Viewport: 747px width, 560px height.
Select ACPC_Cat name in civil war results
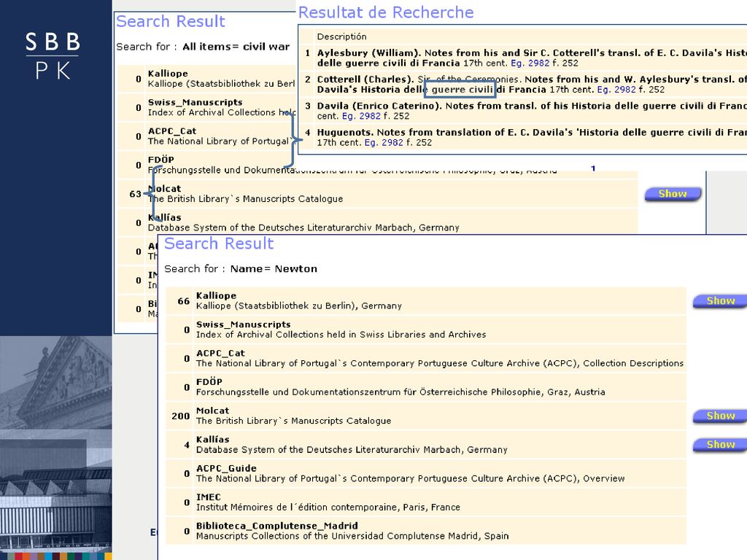pyautogui.click(x=172, y=131)
